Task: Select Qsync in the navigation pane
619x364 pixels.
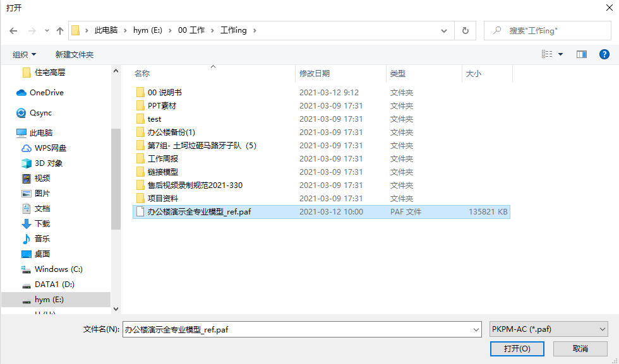Action: coord(34,113)
